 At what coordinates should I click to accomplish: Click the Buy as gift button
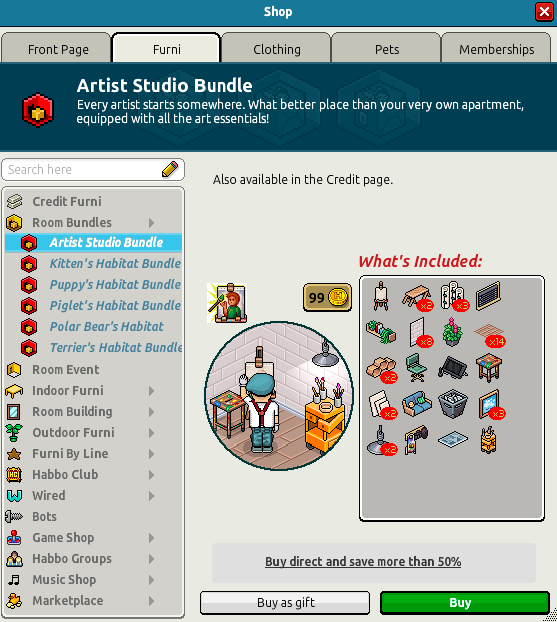[285, 603]
